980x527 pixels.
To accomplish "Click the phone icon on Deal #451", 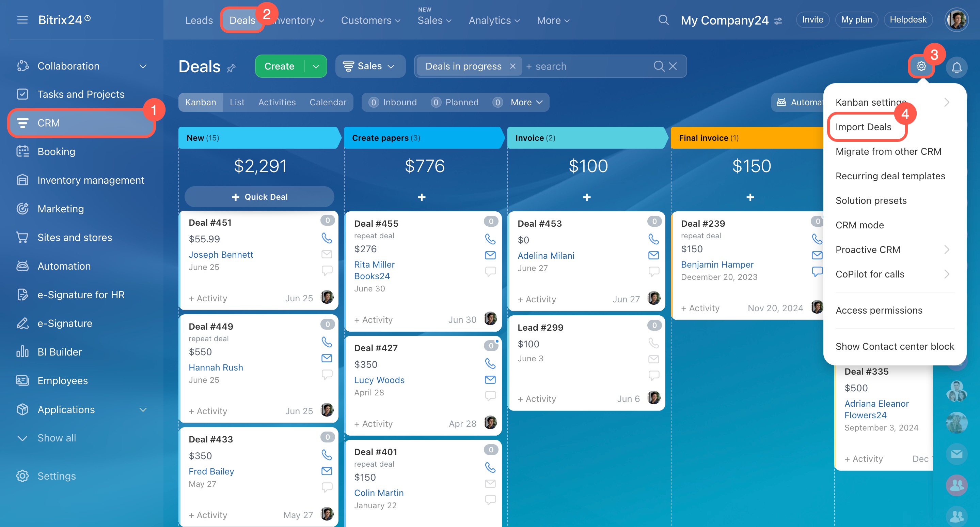I will (x=327, y=238).
